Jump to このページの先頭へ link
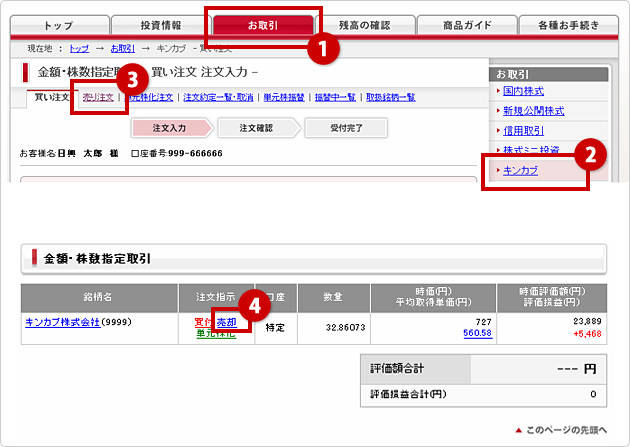The width and height of the screenshot is (630, 447). [565, 429]
